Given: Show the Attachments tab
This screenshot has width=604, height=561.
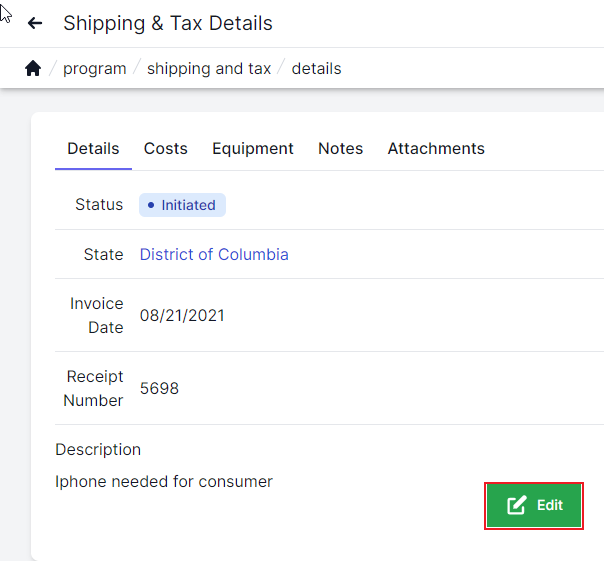Looking at the screenshot, I should coord(436,148).
